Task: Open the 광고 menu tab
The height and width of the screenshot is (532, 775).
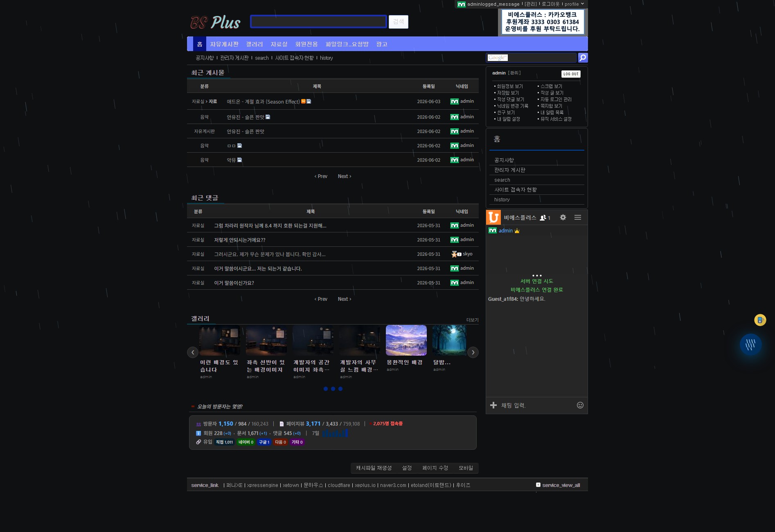Action: (382, 44)
